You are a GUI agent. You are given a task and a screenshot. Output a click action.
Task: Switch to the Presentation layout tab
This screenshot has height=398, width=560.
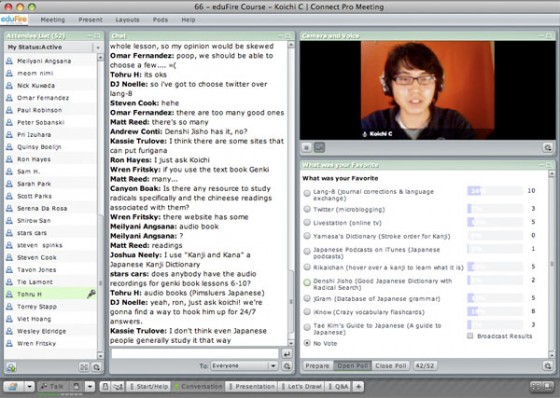[x=252, y=386]
